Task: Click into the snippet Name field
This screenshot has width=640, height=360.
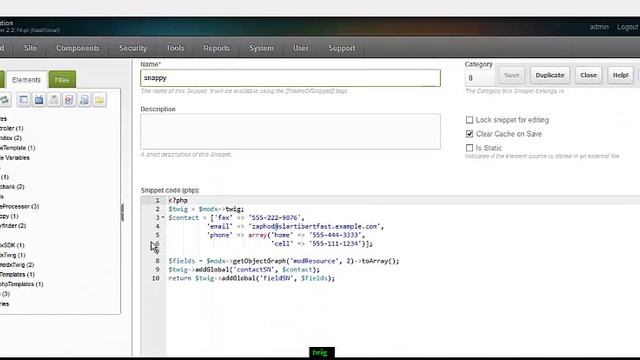Action: point(291,78)
